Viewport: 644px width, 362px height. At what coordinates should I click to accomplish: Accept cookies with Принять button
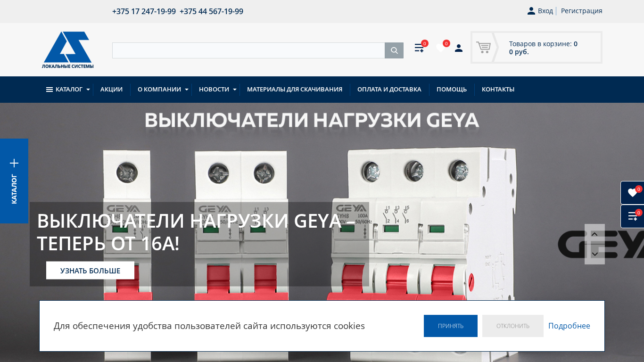pyautogui.click(x=451, y=326)
